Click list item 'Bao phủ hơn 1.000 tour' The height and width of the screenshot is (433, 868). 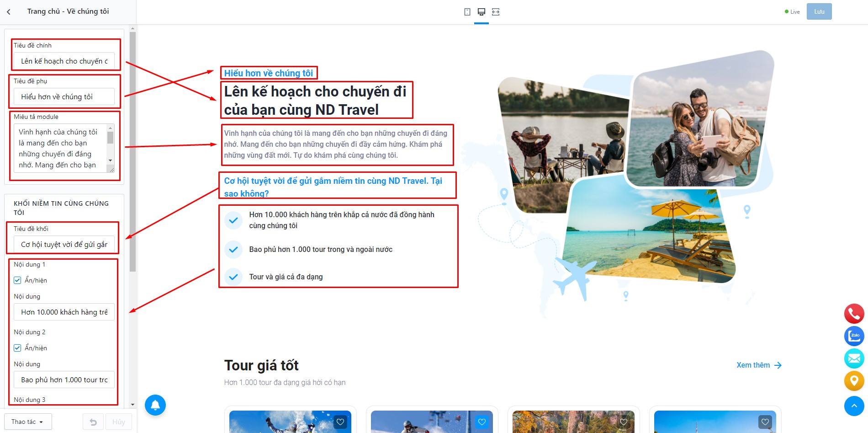[x=321, y=250]
